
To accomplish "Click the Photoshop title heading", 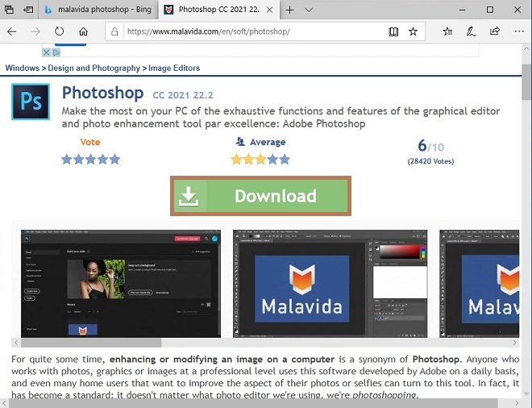I will tap(103, 93).
